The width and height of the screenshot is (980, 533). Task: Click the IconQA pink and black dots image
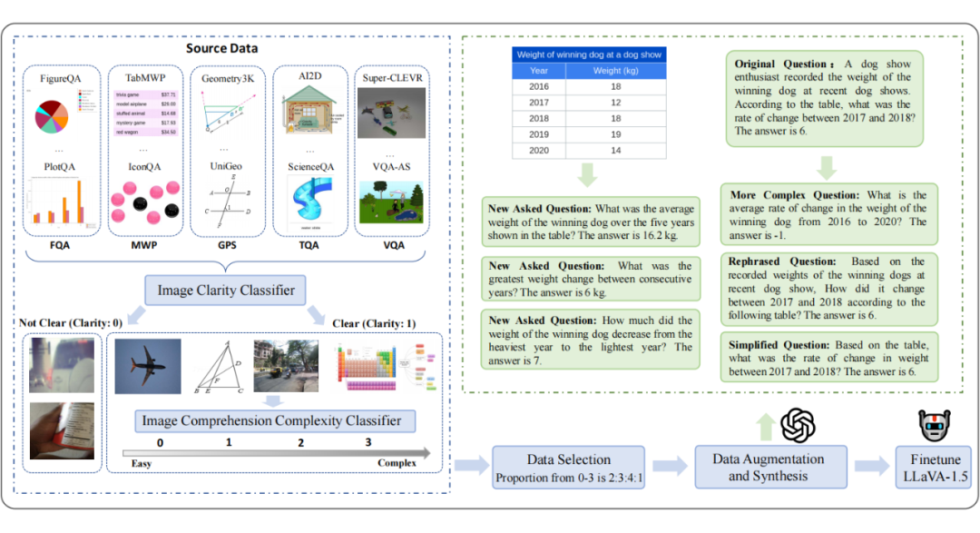tap(145, 202)
